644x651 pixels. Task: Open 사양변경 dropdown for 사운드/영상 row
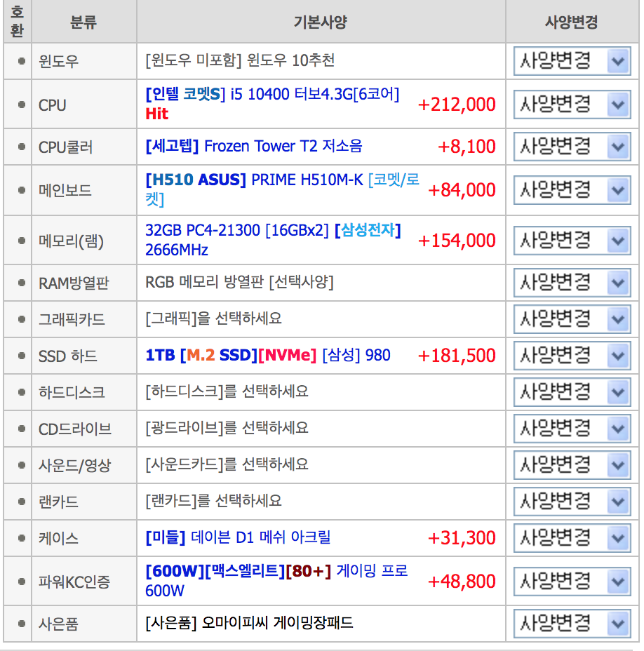click(x=572, y=465)
